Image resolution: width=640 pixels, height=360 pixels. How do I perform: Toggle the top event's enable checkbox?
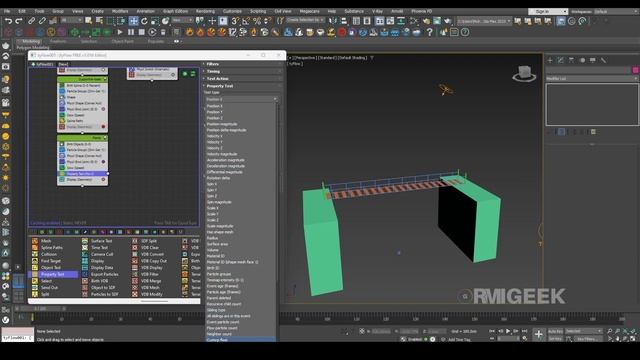105,79
